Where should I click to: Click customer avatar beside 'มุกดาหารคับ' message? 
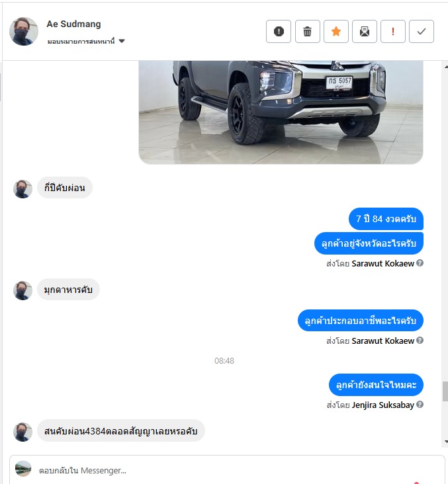click(22, 290)
